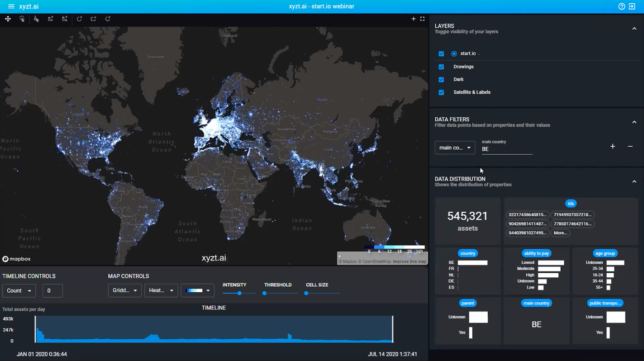Toggle the start.io layer checkbox

pos(441,54)
